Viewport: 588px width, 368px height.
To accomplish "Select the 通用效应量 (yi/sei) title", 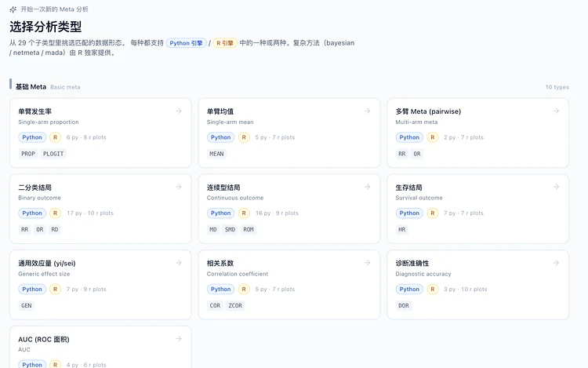I will click(47, 264).
